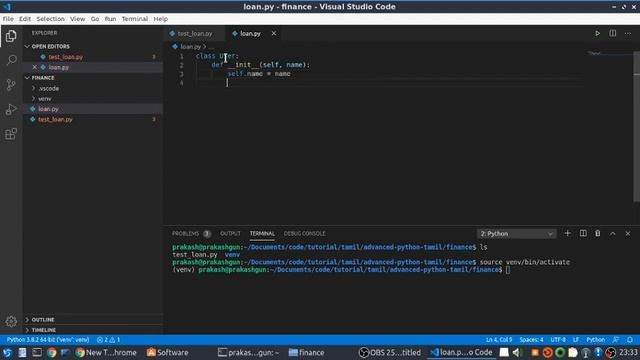640x360 pixels.
Task: Switch to the test_loan.py editor tab
Action: (195, 33)
